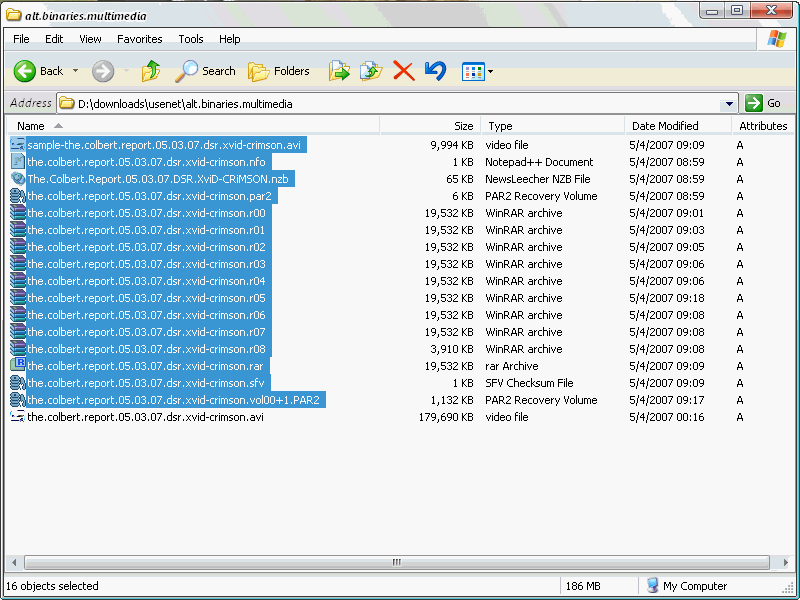Click the SFV Checksum File type cell

[x=529, y=383]
